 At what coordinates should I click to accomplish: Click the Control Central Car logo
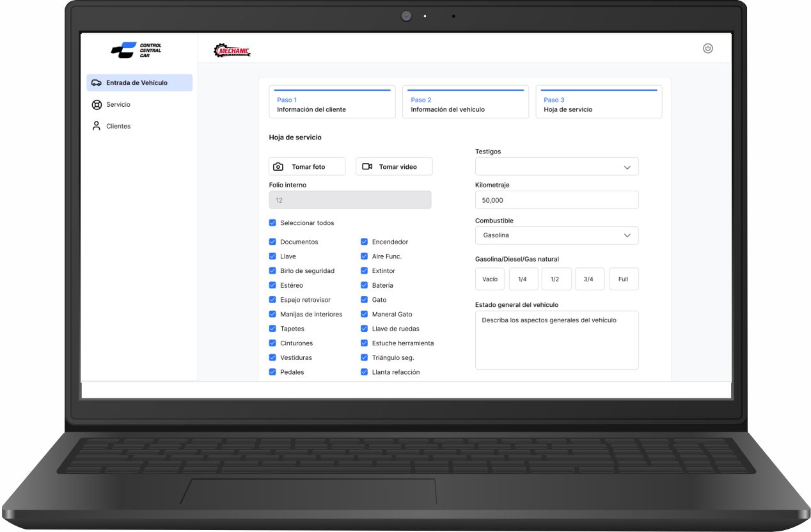tap(136, 50)
